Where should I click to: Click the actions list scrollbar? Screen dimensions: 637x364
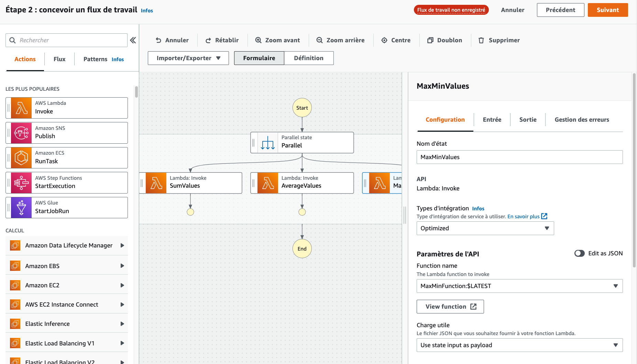[x=136, y=92]
